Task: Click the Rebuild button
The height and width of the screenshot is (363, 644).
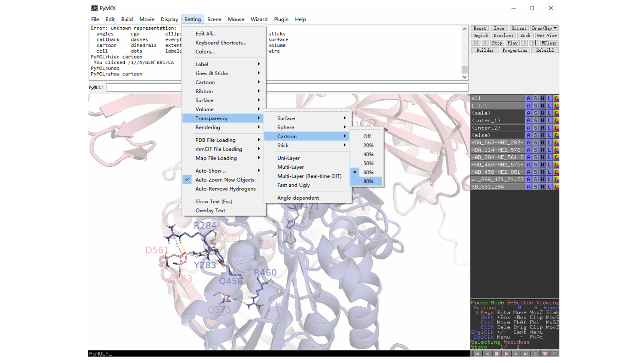Action: pos(545,51)
